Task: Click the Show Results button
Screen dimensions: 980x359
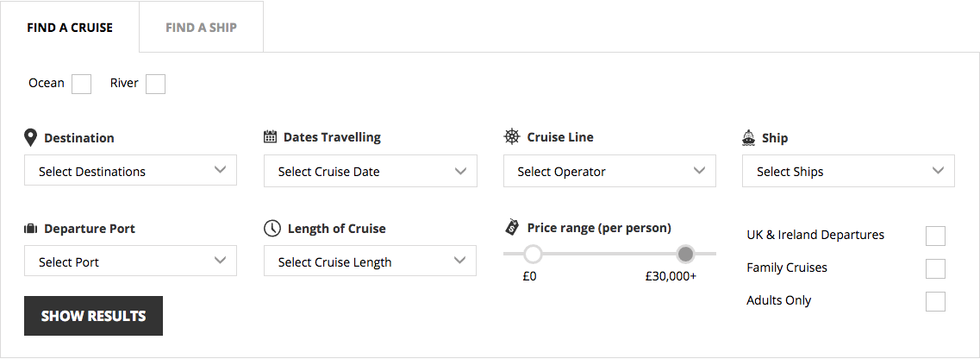Action: pyautogui.click(x=94, y=316)
